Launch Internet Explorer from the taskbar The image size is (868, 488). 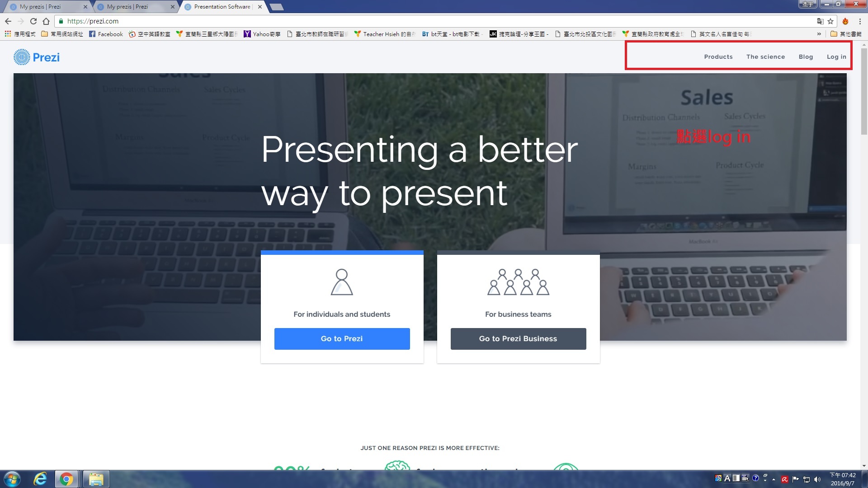click(40, 479)
